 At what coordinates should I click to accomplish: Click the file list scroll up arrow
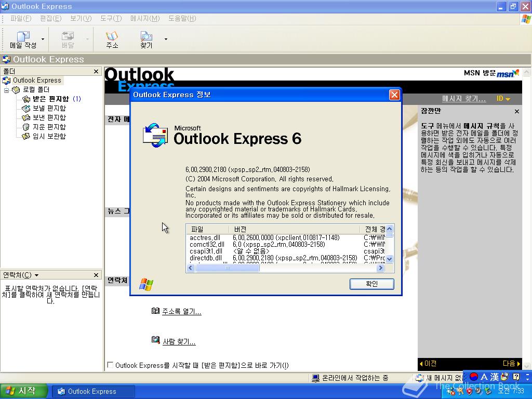390,229
